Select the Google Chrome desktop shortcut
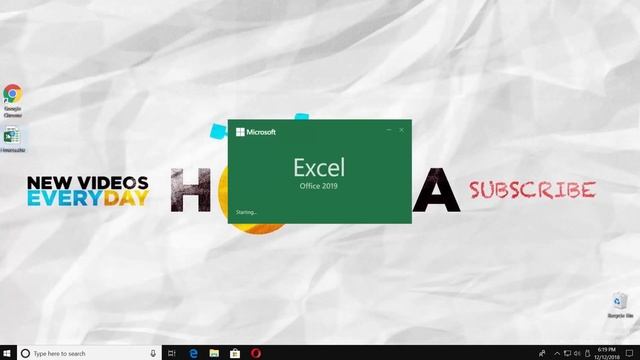The width and height of the screenshot is (640, 360). tap(13, 100)
